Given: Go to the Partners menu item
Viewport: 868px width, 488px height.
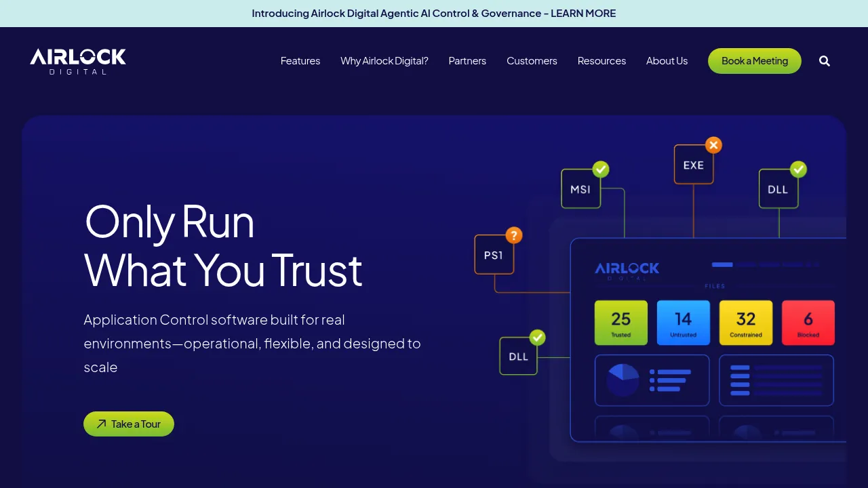Looking at the screenshot, I should 467,61.
